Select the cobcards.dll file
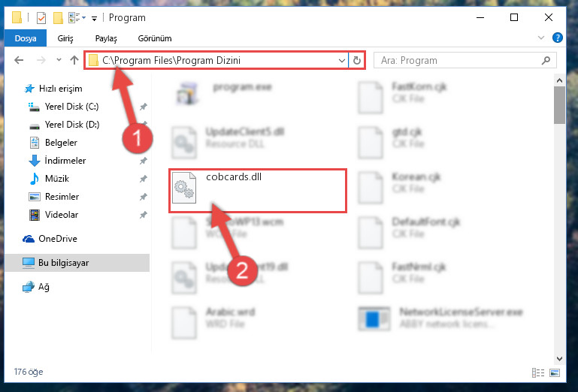The image size is (578, 392). click(257, 190)
